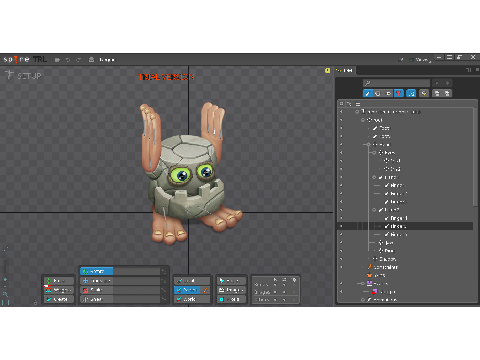Toggle the bones filter button in tree
Viewport: 480px width, 360px height.
click(367, 93)
